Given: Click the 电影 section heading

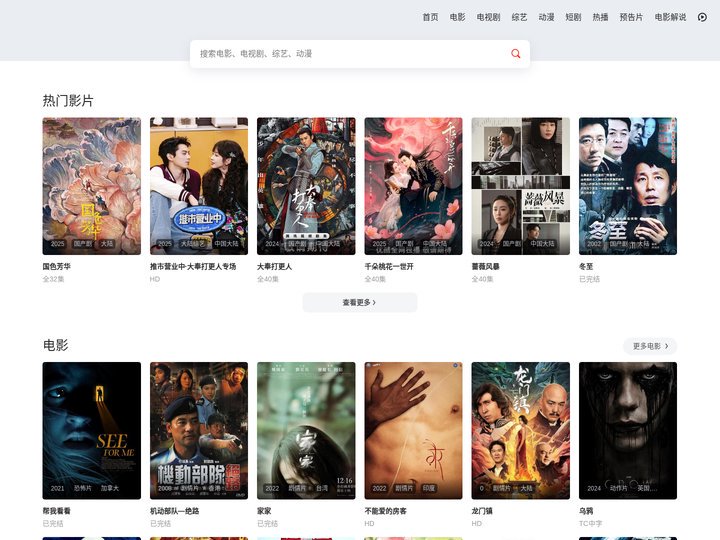Looking at the screenshot, I should coord(56,345).
